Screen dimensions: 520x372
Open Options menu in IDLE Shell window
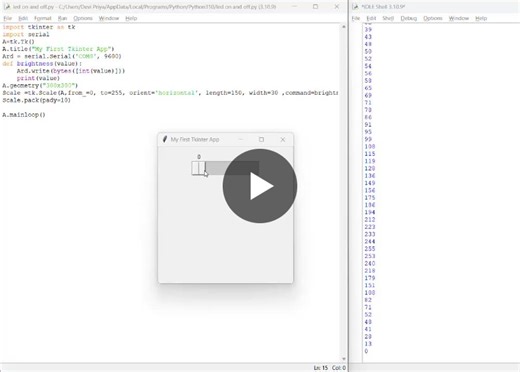(x=433, y=18)
